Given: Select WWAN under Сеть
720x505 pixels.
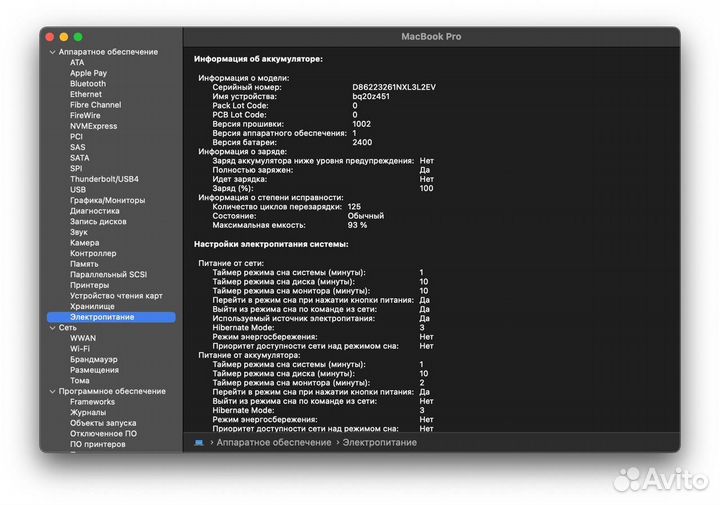Looking at the screenshot, I should (x=83, y=338).
